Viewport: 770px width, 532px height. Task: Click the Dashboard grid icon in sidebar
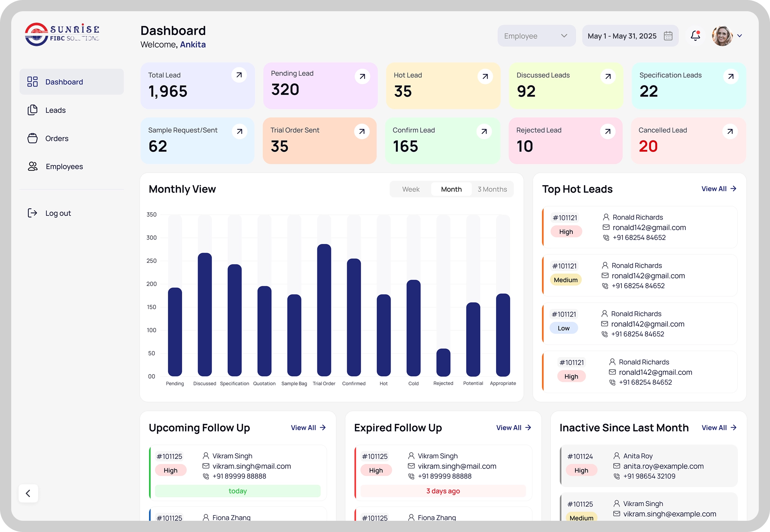tap(33, 82)
